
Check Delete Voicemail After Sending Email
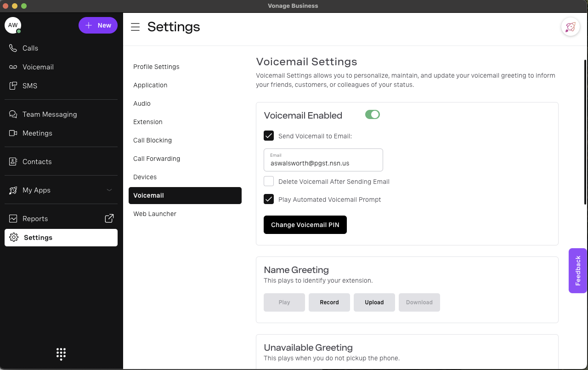coord(269,181)
